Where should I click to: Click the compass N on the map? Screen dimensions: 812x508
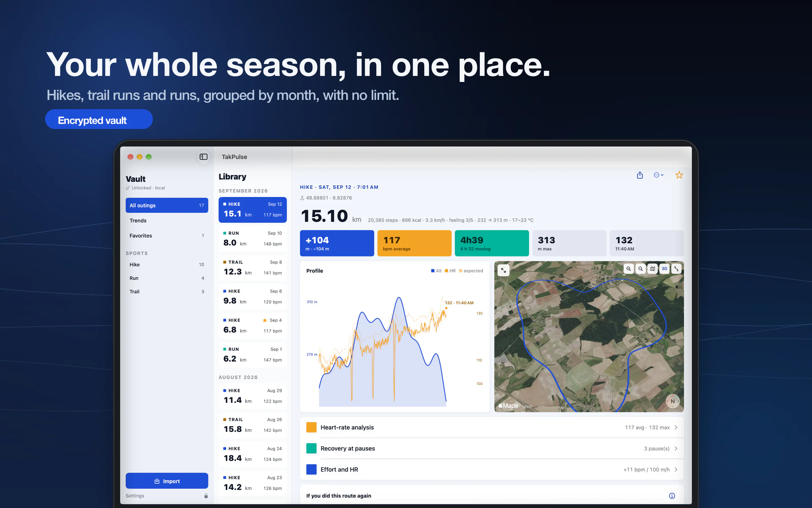(672, 401)
